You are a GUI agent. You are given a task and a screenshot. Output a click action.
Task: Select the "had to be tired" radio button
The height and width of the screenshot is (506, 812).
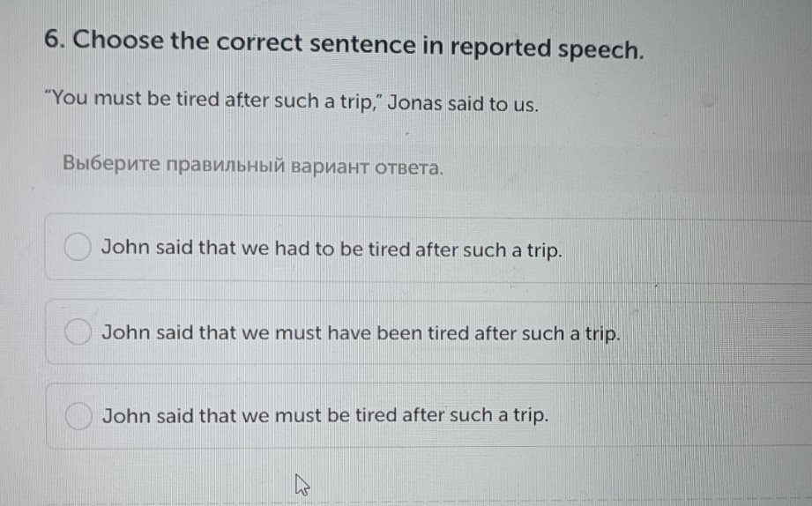click(x=78, y=248)
